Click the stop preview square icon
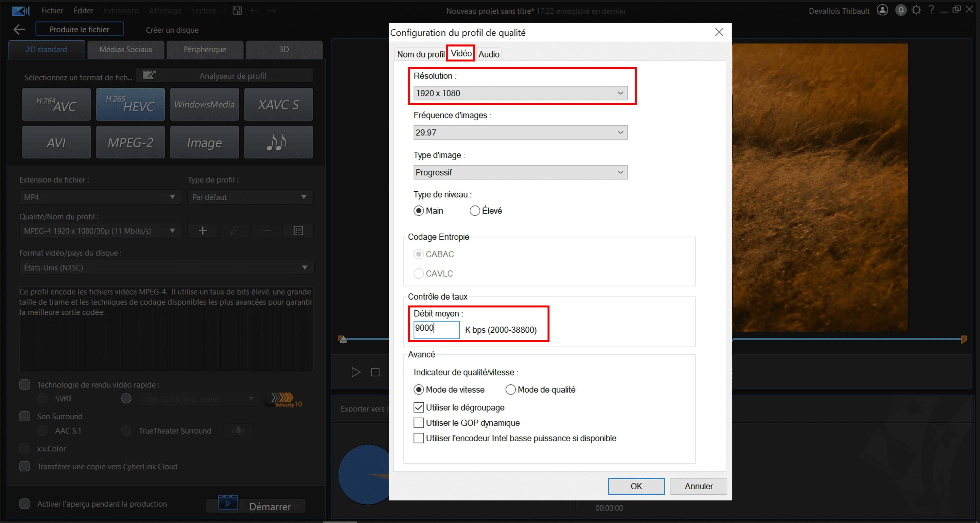 tap(375, 372)
